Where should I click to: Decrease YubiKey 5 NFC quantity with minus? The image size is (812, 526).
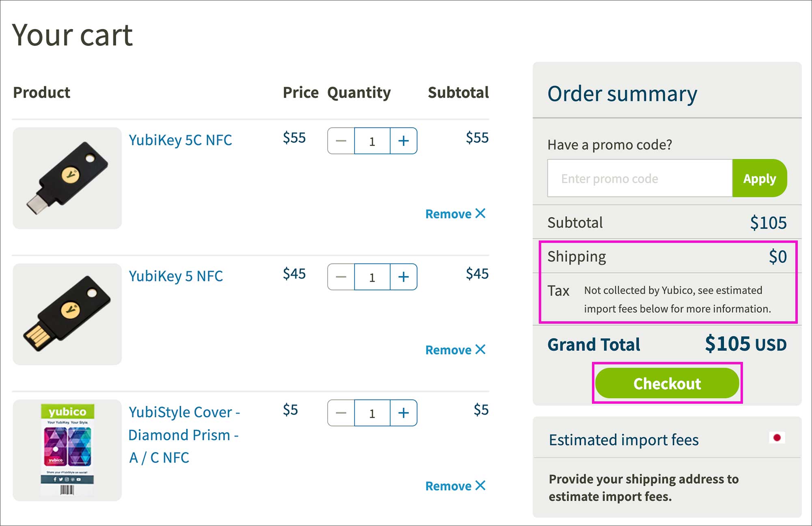click(x=341, y=277)
